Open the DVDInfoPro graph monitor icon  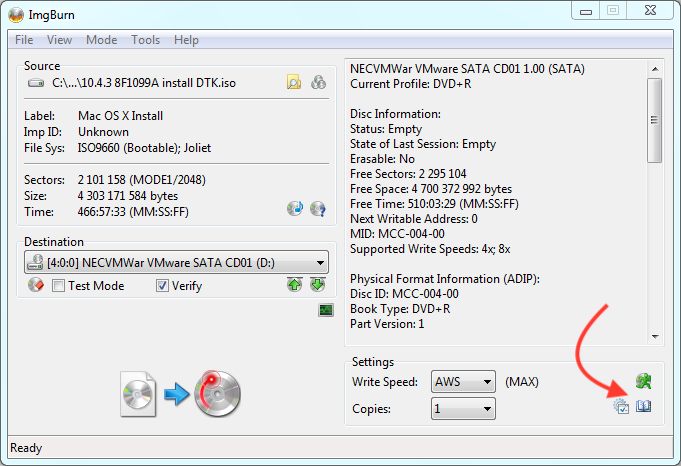point(326,310)
